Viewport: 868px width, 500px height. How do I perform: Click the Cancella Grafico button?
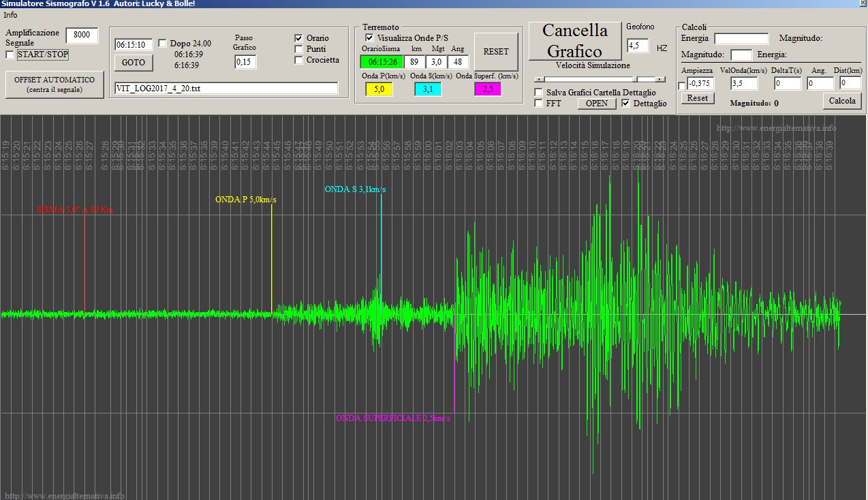point(574,41)
